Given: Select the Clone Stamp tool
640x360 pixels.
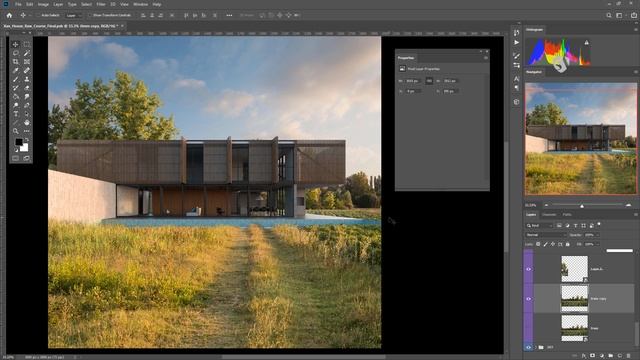Looking at the screenshot, I should click(27, 79).
